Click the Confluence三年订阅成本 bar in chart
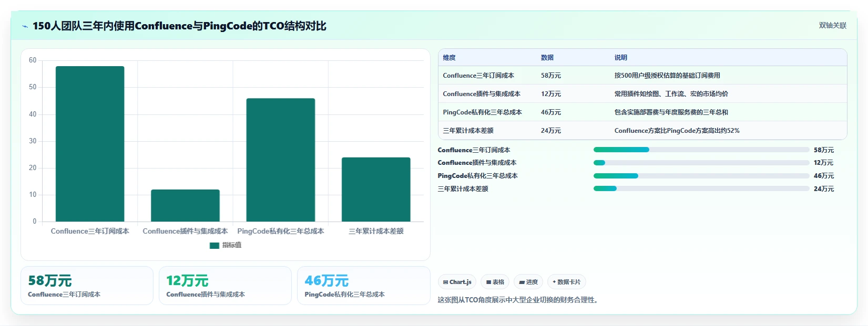The height and width of the screenshot is (326, 868). 90,144
